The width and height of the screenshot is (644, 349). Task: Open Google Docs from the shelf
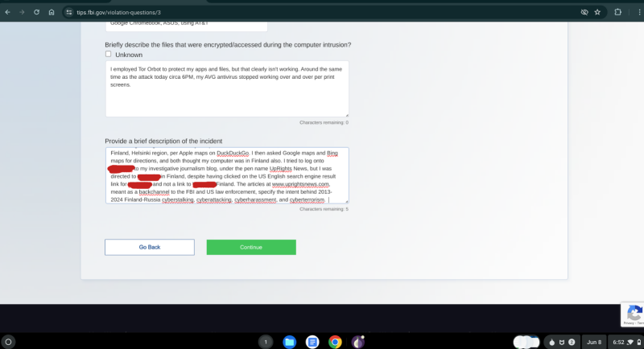click(x=312, y=342)
